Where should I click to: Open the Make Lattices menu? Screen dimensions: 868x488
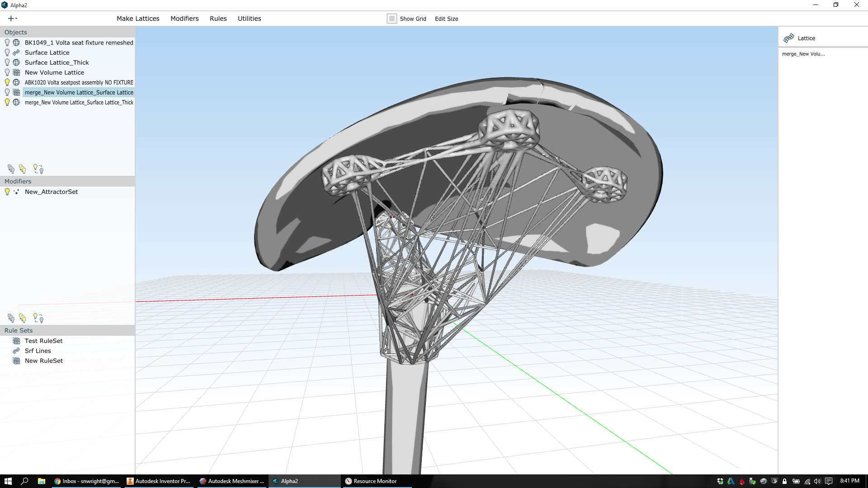click(x=138, y=19)
